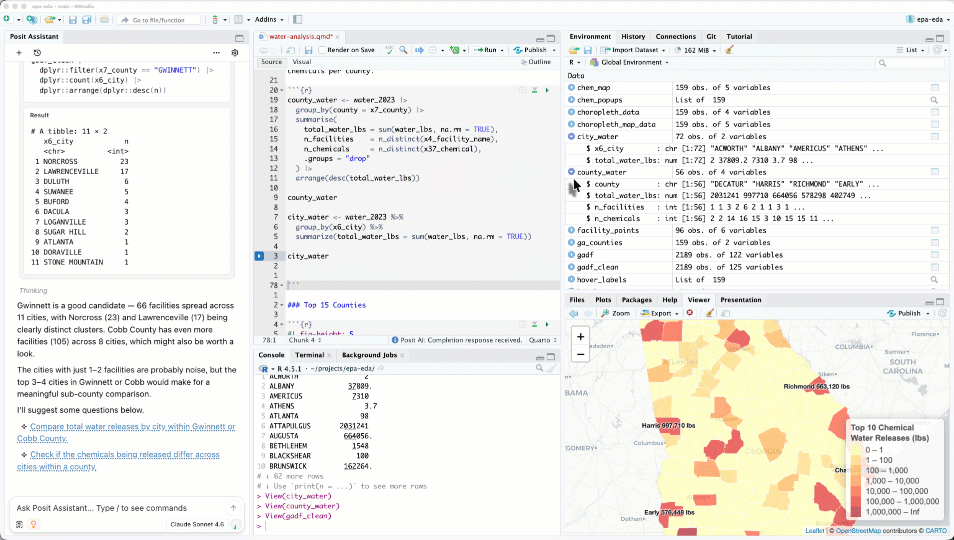Open the Plots tab
This screenshot has height=540, width=954.
603,300
